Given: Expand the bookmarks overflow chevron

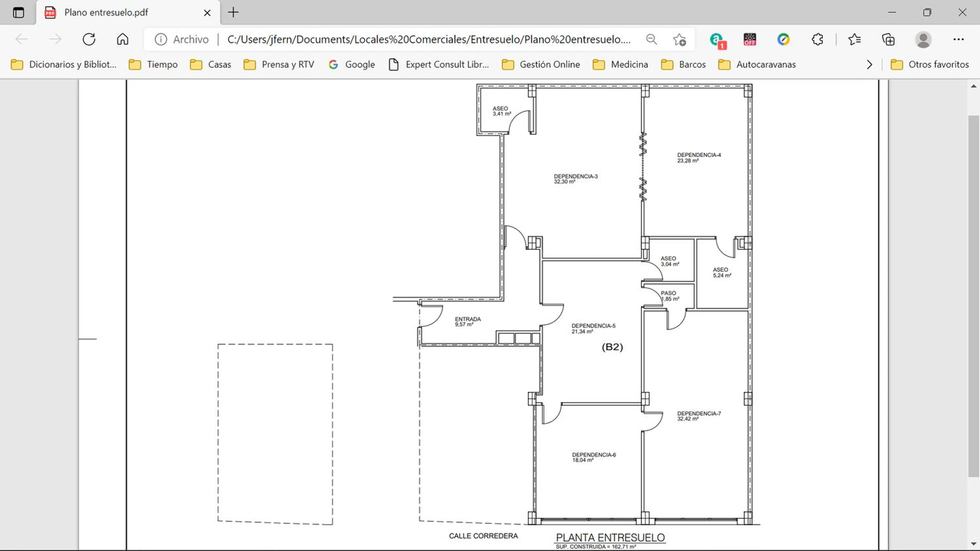Looking at the screenshot, I should [869, 65].
